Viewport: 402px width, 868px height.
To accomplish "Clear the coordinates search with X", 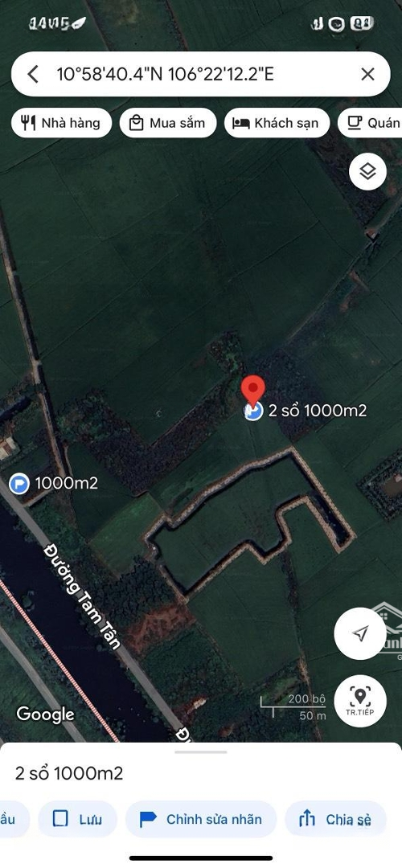I will (x=367, y=74).
